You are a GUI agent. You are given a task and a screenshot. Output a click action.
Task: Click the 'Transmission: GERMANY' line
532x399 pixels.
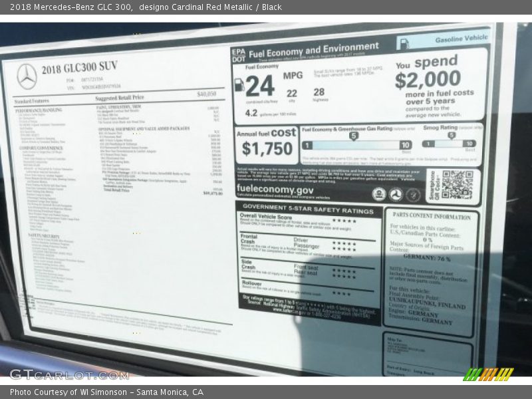point(420,320)
